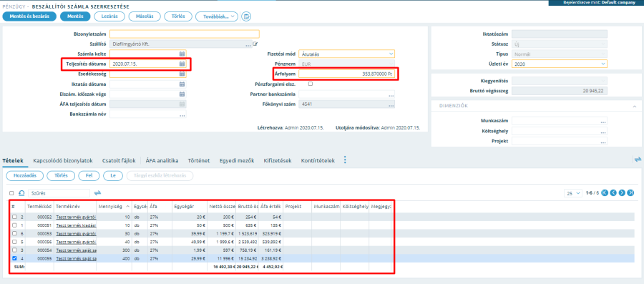The image size is (644, 284).
Task: Check the row with product code 000053
Action: click(x=14, y=233)
